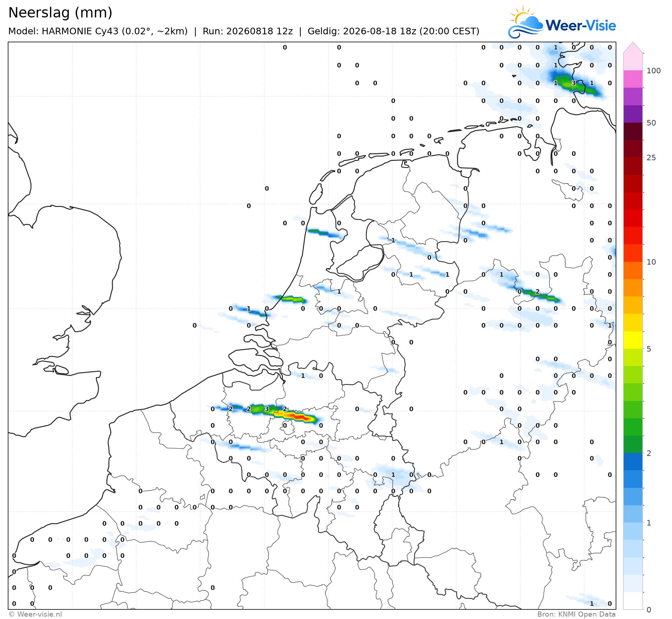Click the Model HARMONIE Cy43 subtitle text
This screenshot has height=619, width=672.
[x=98, y=31]
